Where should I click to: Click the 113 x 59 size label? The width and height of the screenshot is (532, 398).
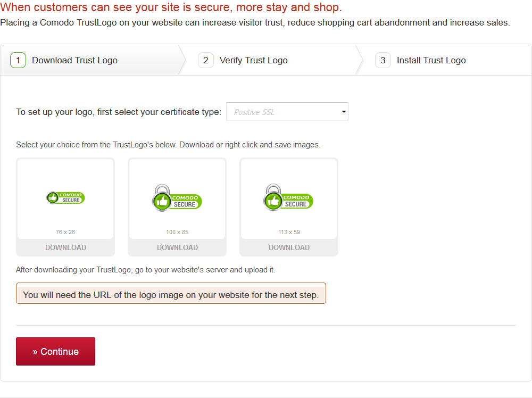[289, 232]
